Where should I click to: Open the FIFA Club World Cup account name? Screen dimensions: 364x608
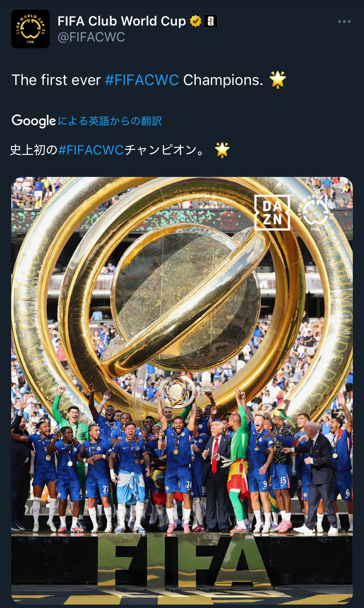click(x=122, y=21)
